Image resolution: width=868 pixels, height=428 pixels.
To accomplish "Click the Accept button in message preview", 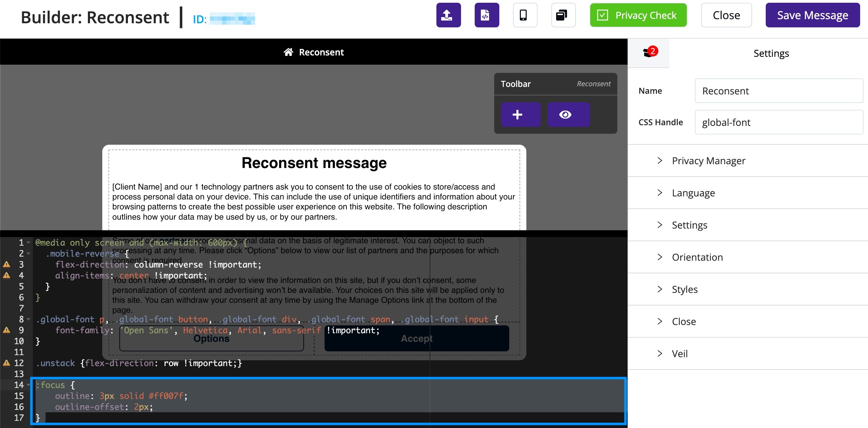I will [x=417, y=338].
